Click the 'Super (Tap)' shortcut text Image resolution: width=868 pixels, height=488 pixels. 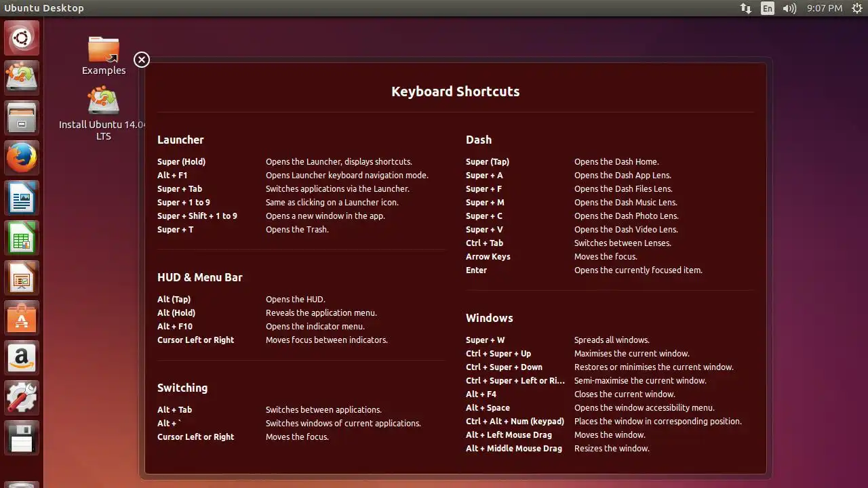[488, 162]
